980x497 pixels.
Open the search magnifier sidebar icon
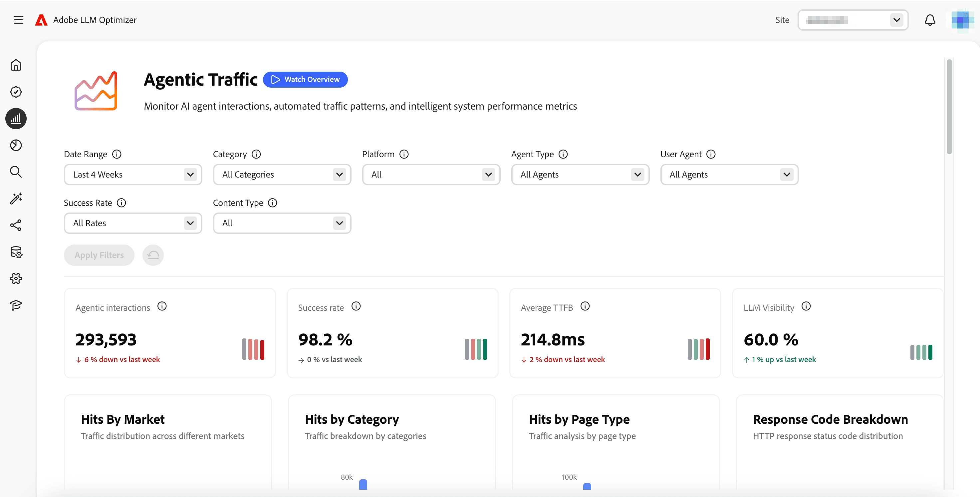click(16, 172)
